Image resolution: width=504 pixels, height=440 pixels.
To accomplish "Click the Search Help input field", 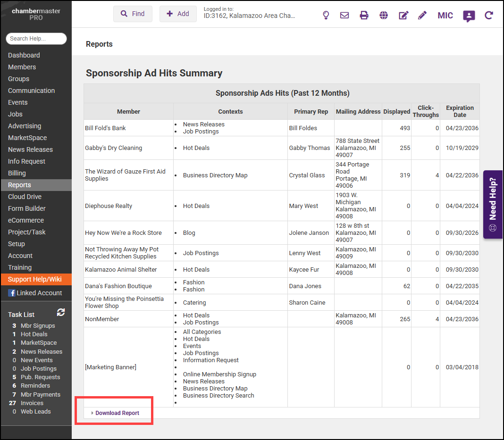I will point(36,39).
